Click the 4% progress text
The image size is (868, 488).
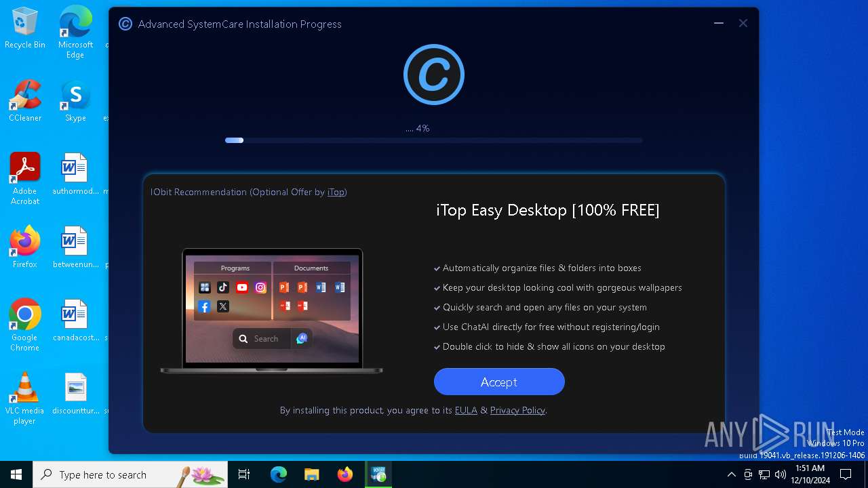(418, 128)
